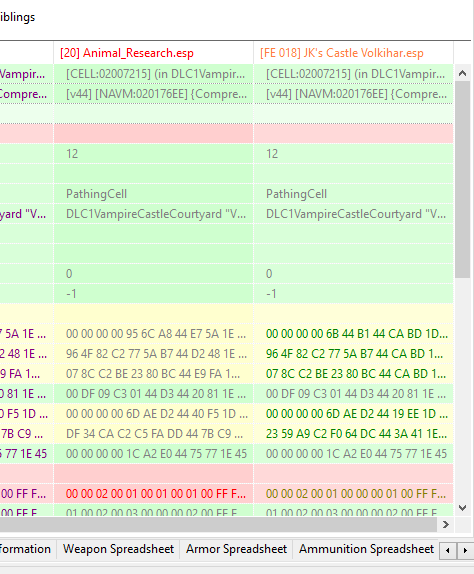Open the Ammunition Spreadsheet tab
This screenshot has width=474, height=574.
point(366,549)
